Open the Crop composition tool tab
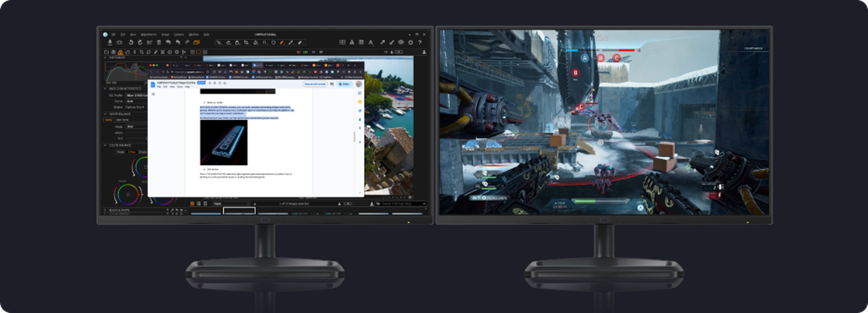The width and height of the screenshot is (868, 313). tap(142, 52)
